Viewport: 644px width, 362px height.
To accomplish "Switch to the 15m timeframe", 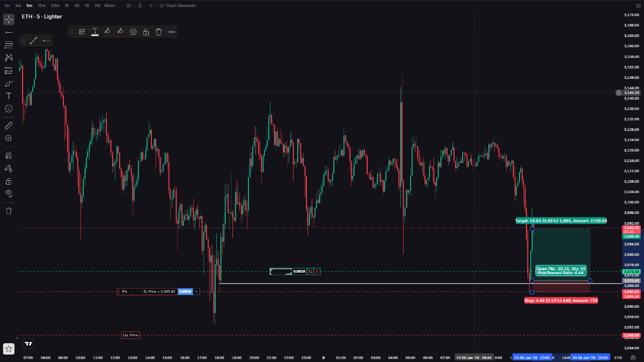I will pyautogui.click(x=41, y=5).
